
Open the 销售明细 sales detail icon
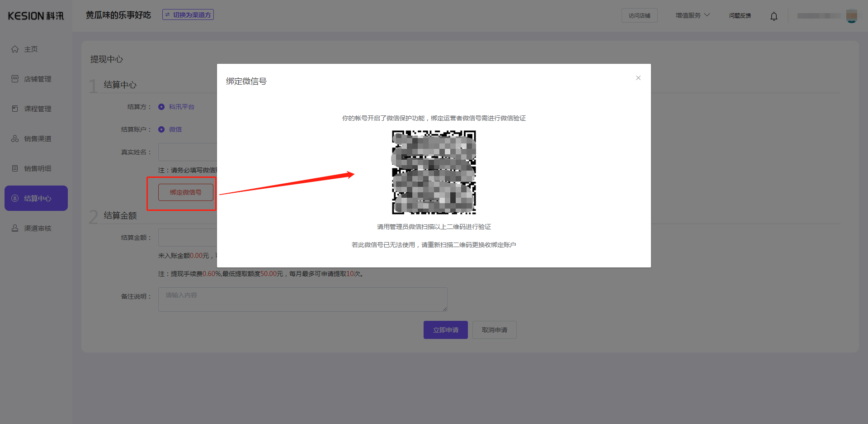14,168
